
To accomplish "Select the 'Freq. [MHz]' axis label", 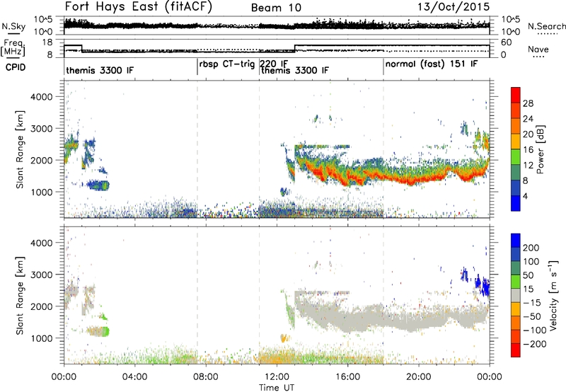I will coord(13,48).
